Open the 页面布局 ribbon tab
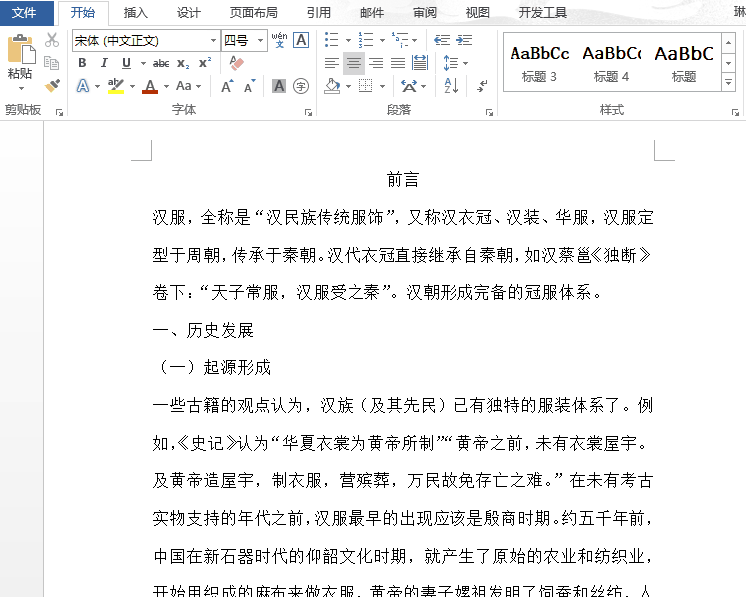Image resolution: width=746 pixels, height=597 pixels. click(x=254, y=13)
